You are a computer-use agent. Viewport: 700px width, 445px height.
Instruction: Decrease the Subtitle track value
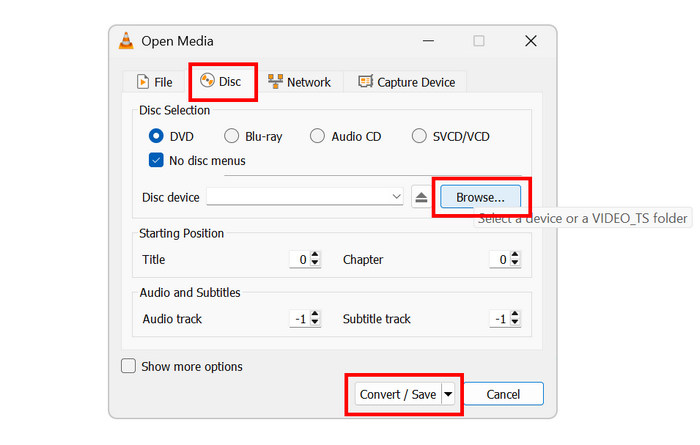515,322
